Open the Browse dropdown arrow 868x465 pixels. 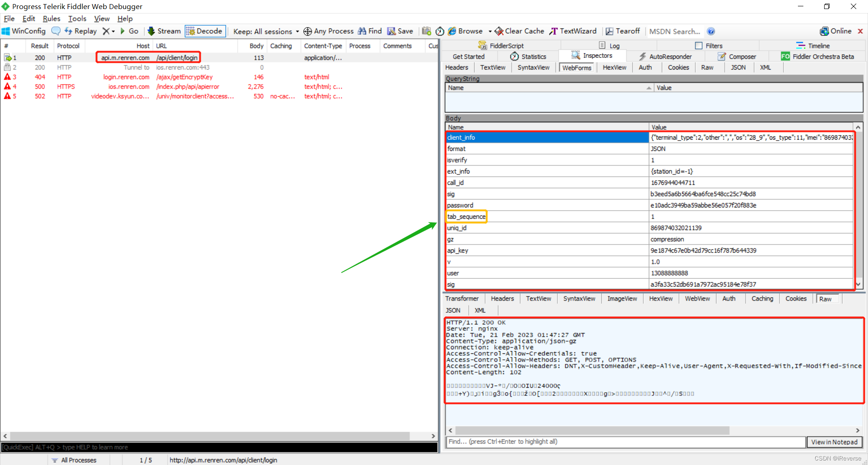[x=490, y=32]
